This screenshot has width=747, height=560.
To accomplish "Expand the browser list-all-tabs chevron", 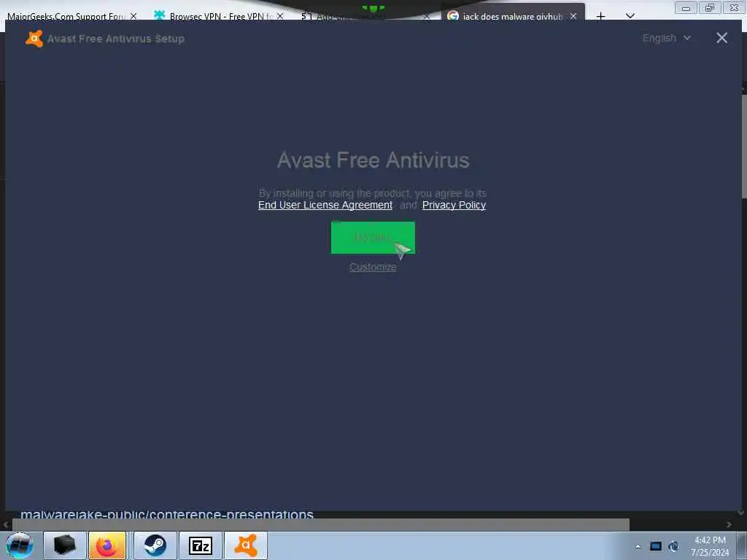I will 630,17.
